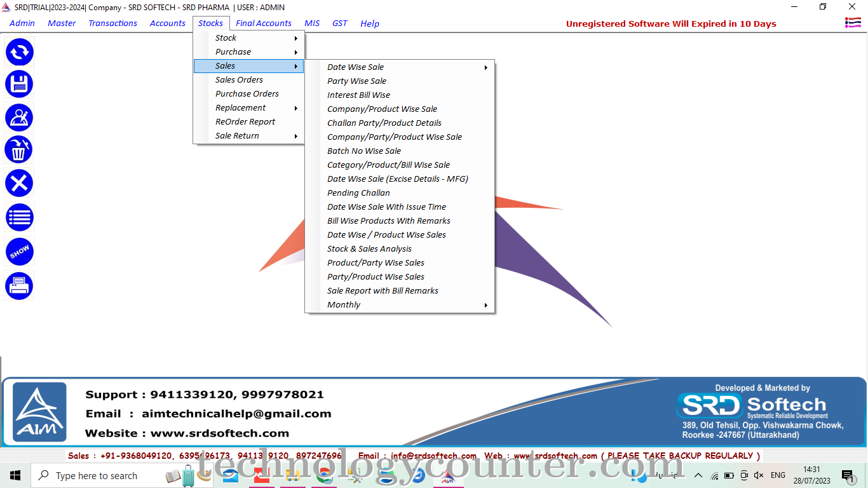The image size is (868, 488).
Task: Click the SRD Softech logo
Action: (751, 405)
